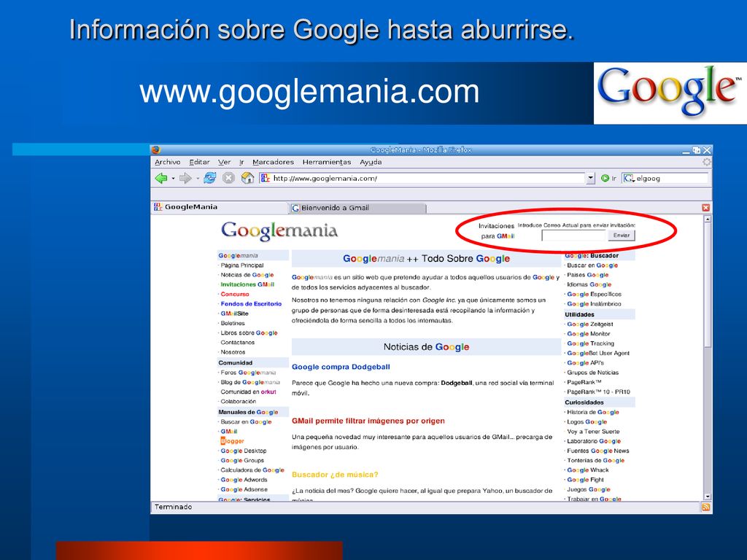Open the Foros Googlemania link
Image resolution: width=747 pixels, height=560 pixels.
[x=248, y=373]
